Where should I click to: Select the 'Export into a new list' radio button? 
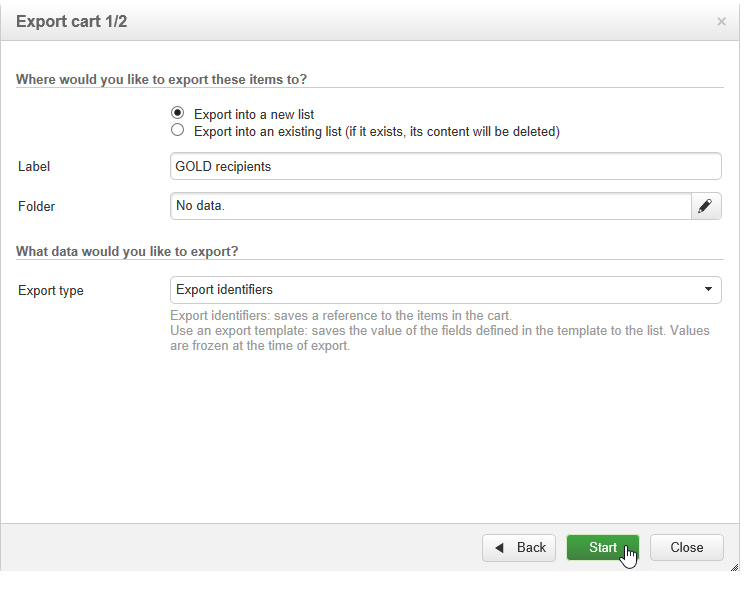click(x=178, y=113)
